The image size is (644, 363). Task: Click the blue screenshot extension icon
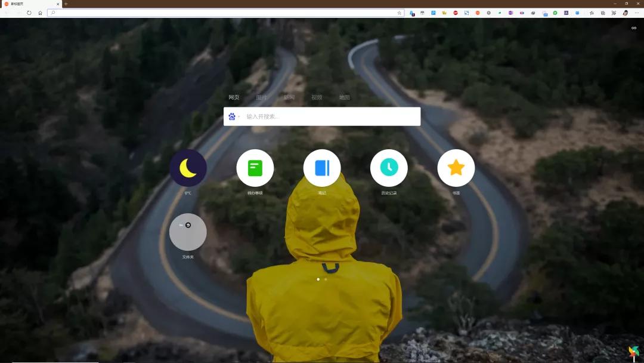point(466,13)
